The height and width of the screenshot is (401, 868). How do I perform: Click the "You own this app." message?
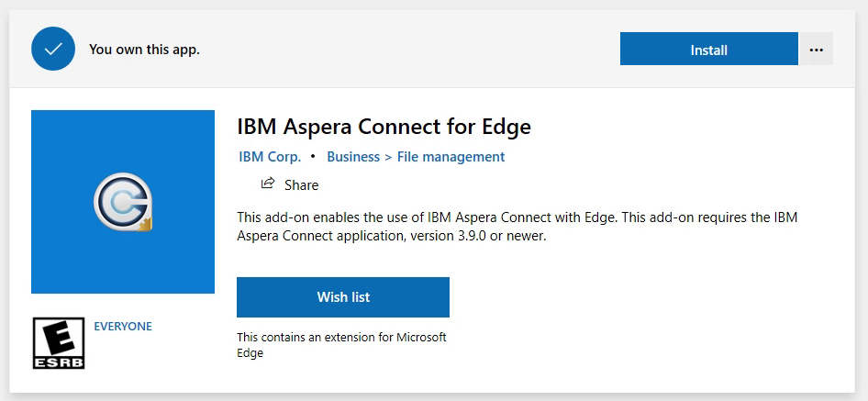click(x=144, y=50)
